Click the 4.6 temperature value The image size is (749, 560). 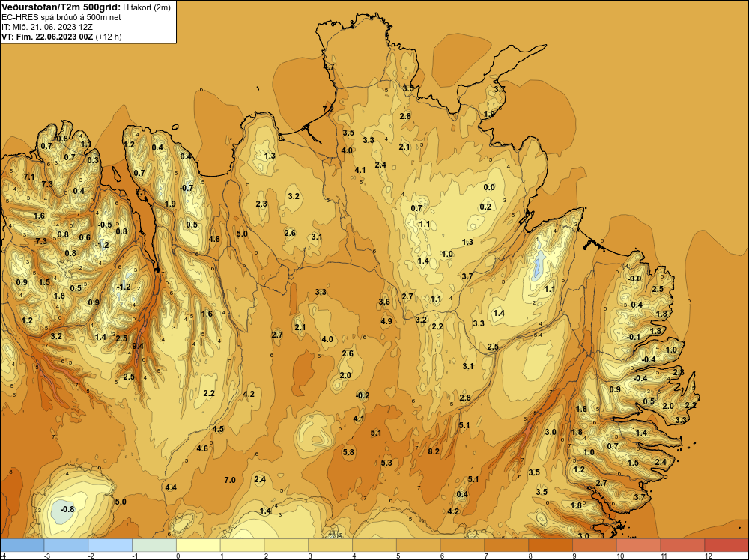click(x=202, y=448)
